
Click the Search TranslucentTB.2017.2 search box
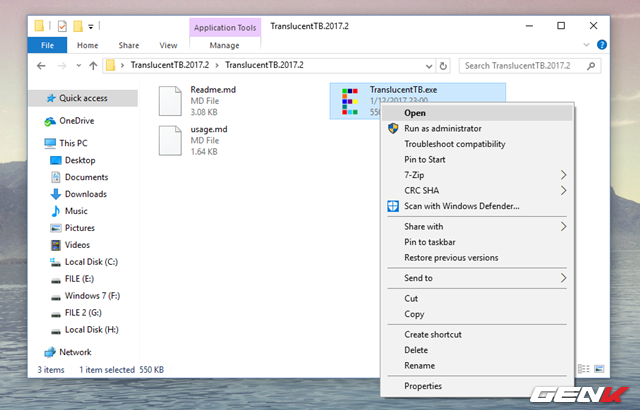pyautogui.click(x=527, y=66)
